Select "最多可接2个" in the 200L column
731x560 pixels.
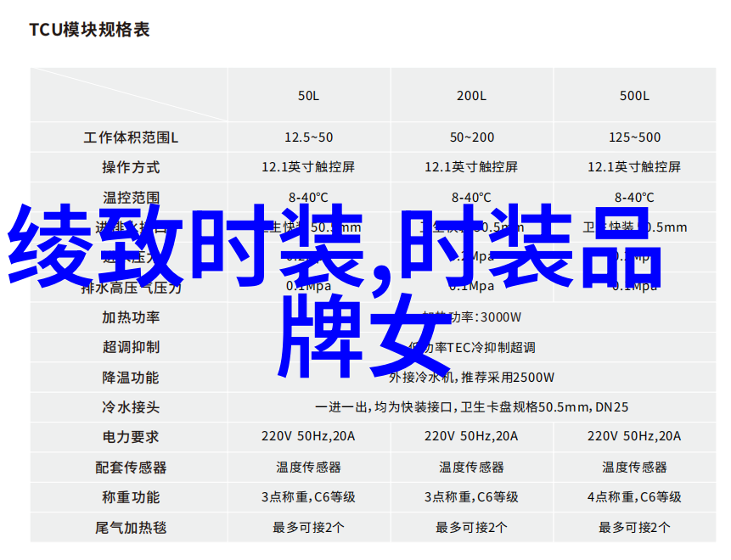tap(471, 528)
